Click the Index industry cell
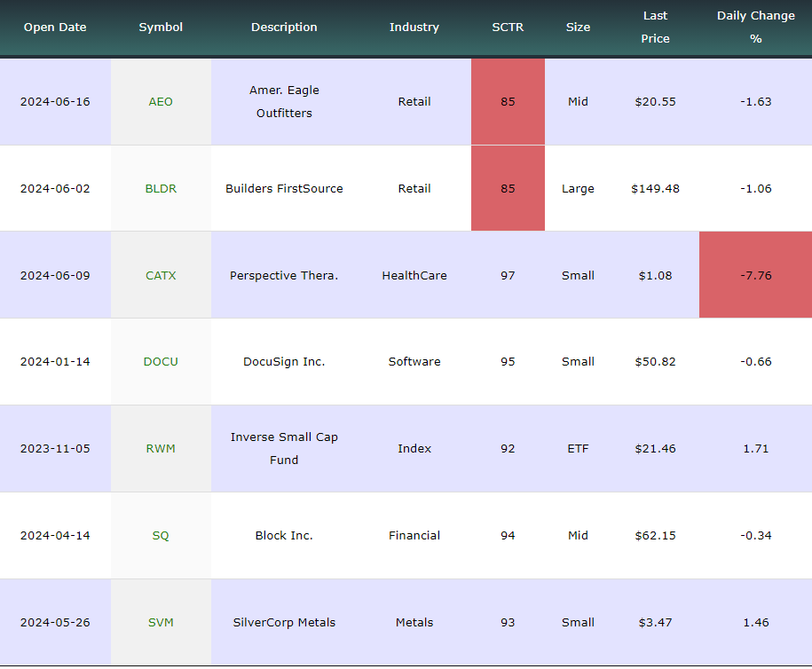This screenshot has width=812, height=669. point(414,448)
